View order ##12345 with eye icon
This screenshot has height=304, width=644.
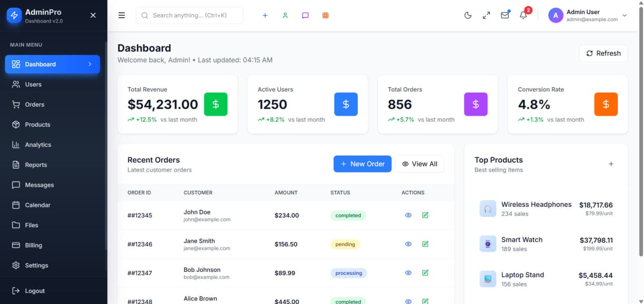click(x=409, y=215)
